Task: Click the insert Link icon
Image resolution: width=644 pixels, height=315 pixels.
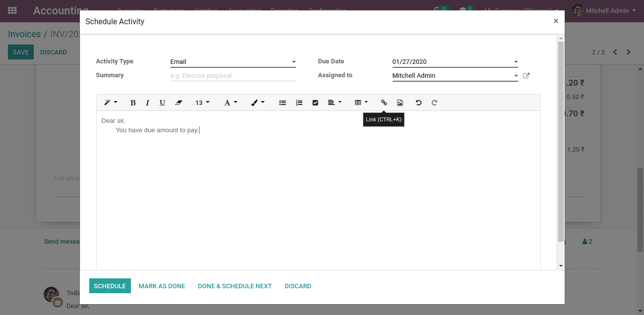Action: pos(384,103)
